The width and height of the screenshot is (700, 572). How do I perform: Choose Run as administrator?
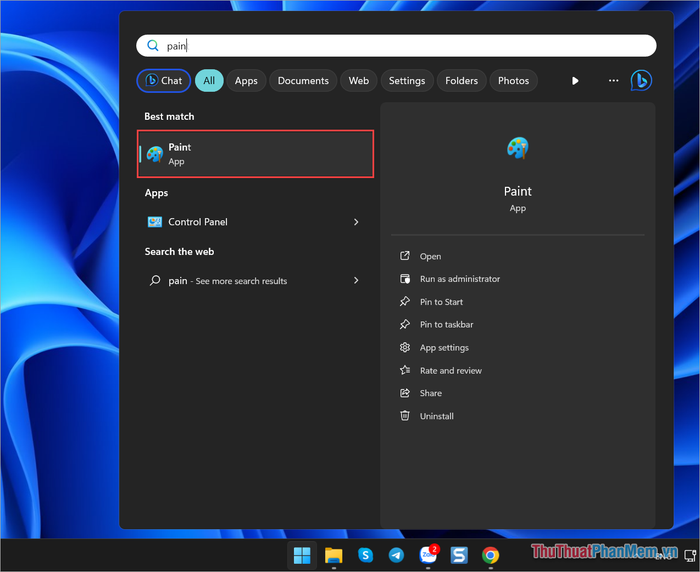pos(460,279)
